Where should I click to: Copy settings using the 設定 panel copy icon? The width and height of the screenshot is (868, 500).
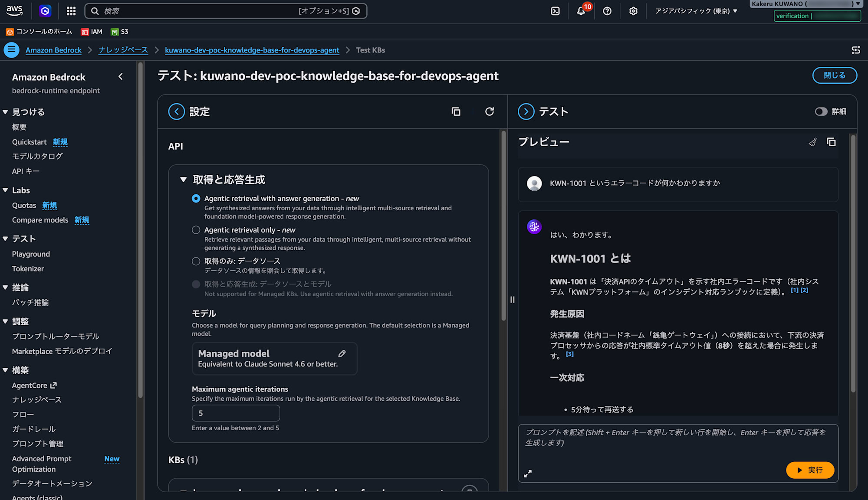pos(456,111)
